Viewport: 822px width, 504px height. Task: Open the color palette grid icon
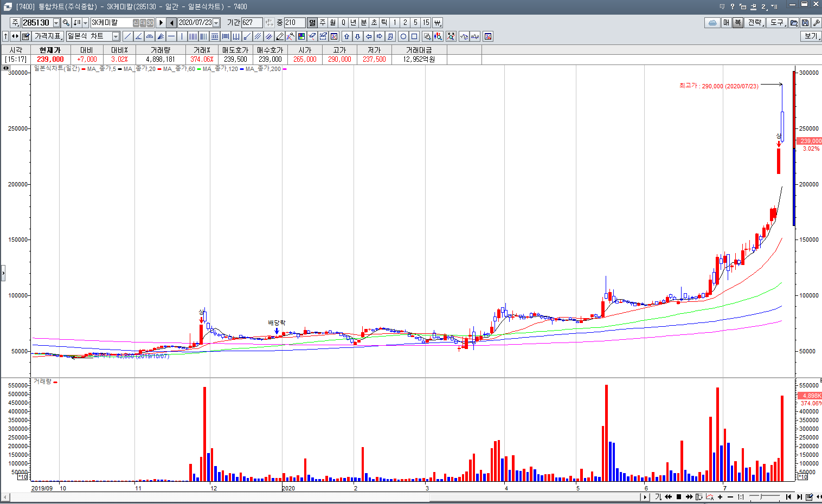tap(301, 36)
